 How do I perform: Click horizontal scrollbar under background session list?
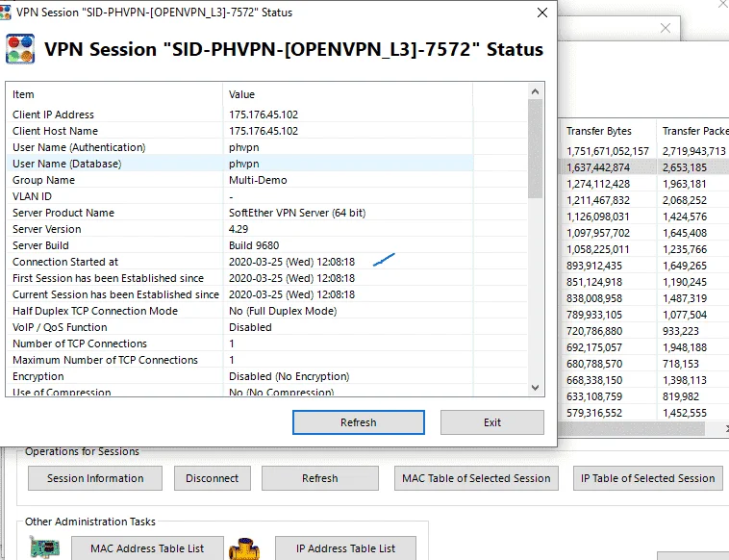pyautogui.click(x=632, y=429)
